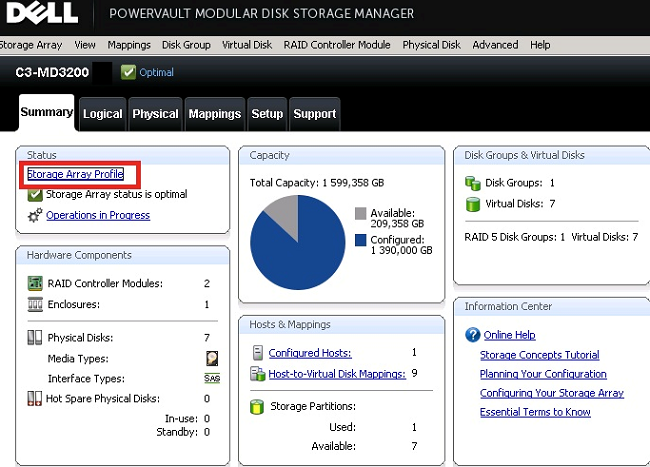Click the Enclosures icon
Viewport: 650px width, 467px height.
tap(34, 304)
